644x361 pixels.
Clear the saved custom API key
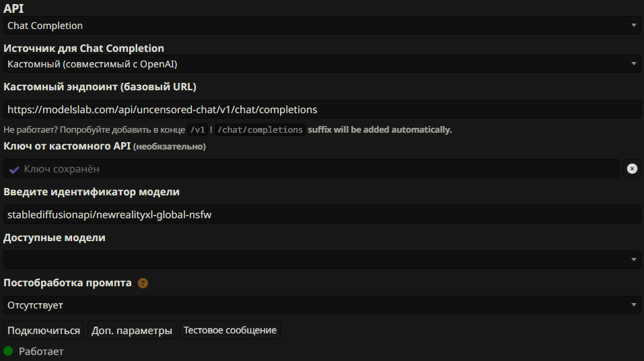(632, 168)
